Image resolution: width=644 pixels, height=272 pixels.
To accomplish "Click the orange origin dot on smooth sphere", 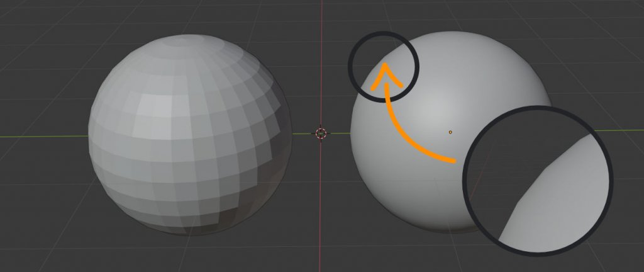I will [450, 132].
